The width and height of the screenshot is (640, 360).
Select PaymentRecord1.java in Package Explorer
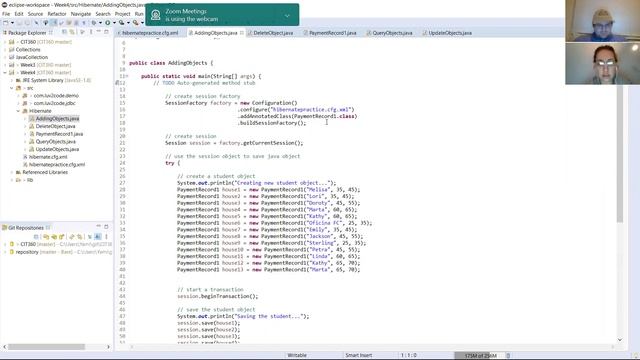pos(59,134)
